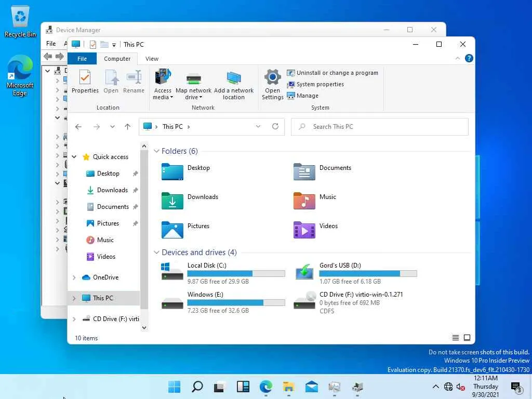Viewport: 532px width, 399px height.
Task: Collapse the Folders (6) group
Action: [156, 151]
